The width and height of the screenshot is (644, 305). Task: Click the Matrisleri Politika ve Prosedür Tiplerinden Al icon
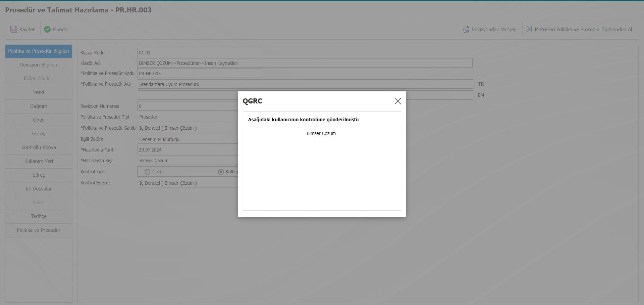(x=529, y=29)
